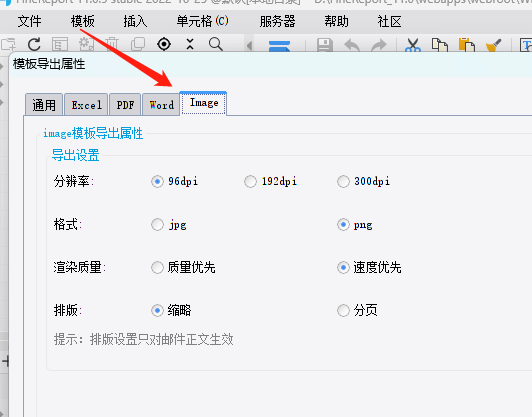Select 96dpi resolution
The height and width of the screenshot is (417, 532).
click(x=174, y=182)
